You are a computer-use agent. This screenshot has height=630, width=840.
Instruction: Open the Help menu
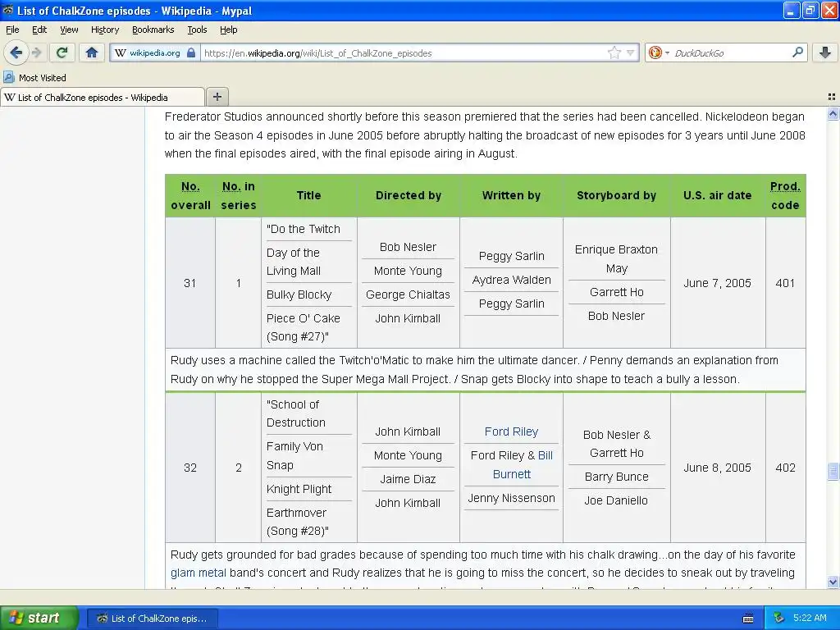pos(228,30)
